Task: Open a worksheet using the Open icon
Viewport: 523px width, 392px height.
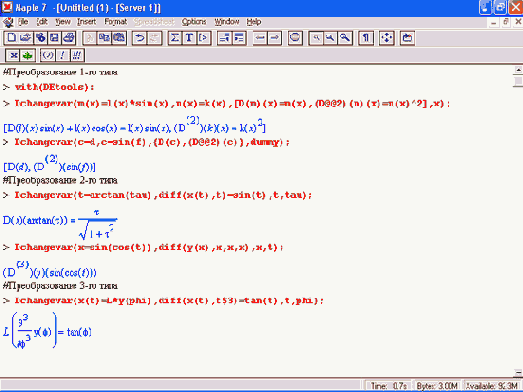Action: [26, 38]
